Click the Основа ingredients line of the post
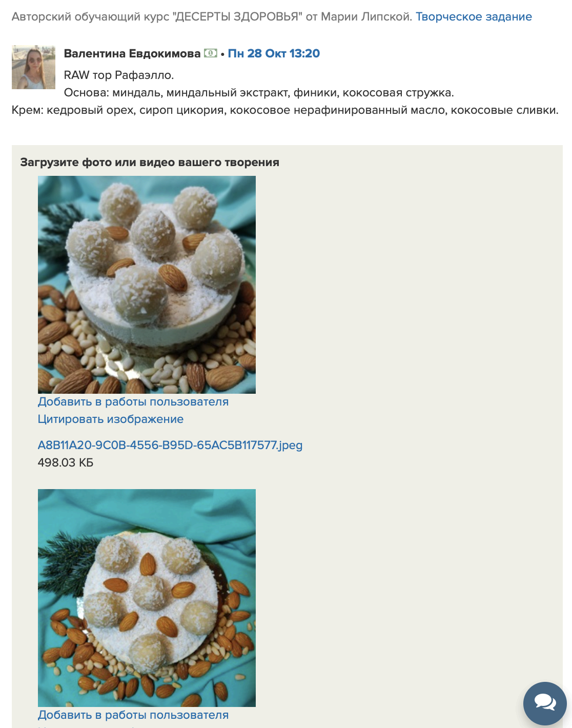Viewport: 572px width, 728px height. pos(259,93)
